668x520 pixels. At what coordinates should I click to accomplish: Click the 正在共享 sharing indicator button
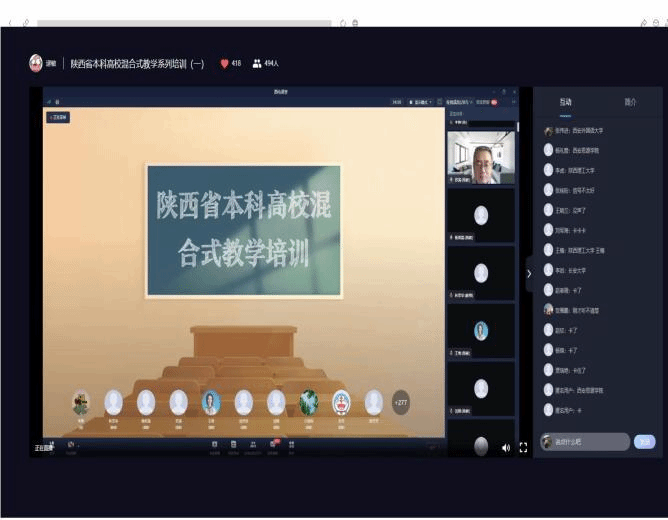tap(58, 117)
